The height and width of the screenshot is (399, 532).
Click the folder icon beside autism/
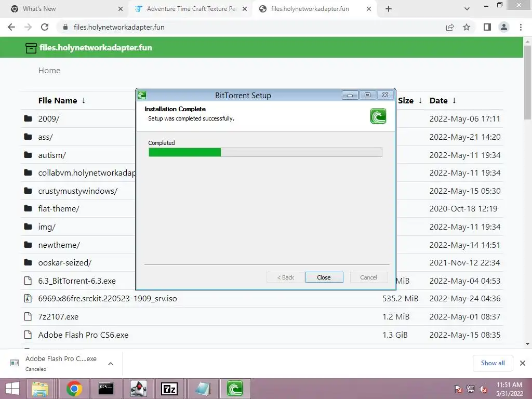pos(28,155)
